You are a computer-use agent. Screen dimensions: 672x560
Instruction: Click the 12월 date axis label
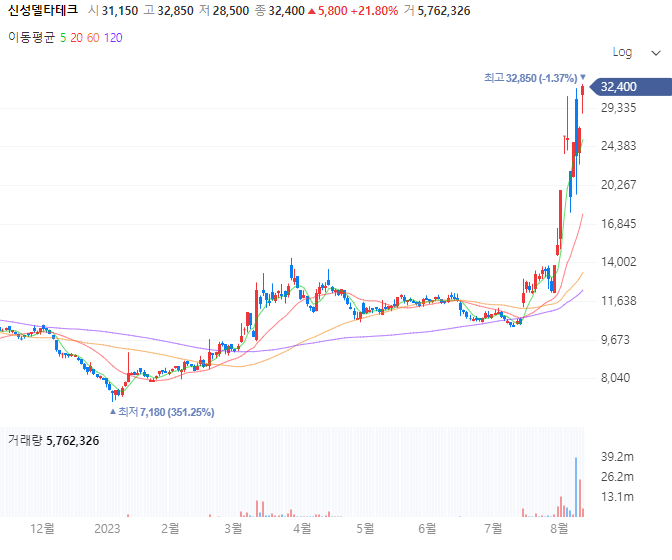tap(42, 529)
